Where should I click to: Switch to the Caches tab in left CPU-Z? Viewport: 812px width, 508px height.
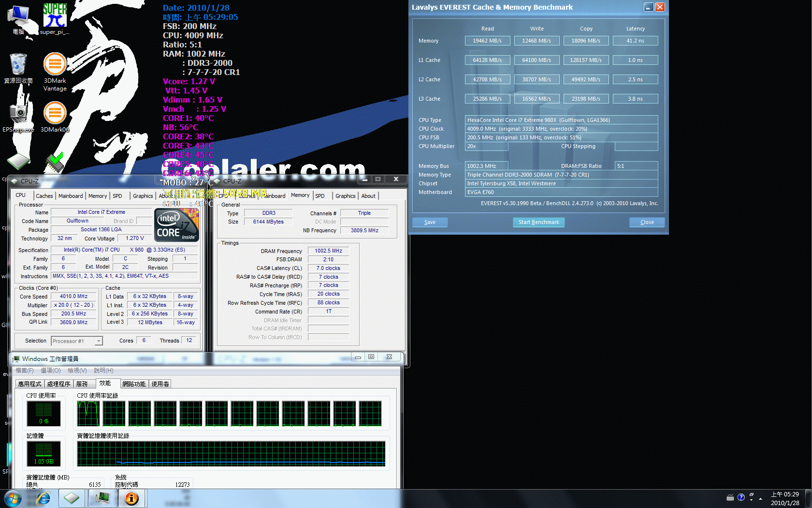(44, 196)
